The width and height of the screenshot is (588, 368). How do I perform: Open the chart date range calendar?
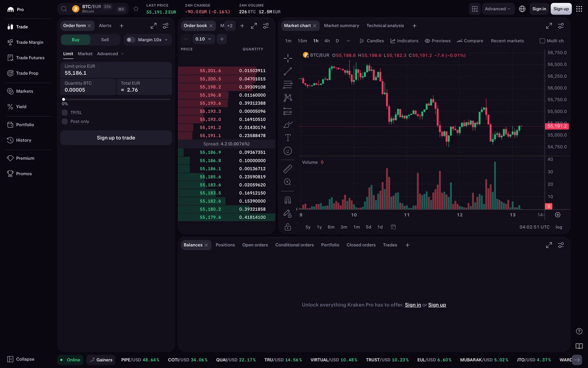[393, 227]
